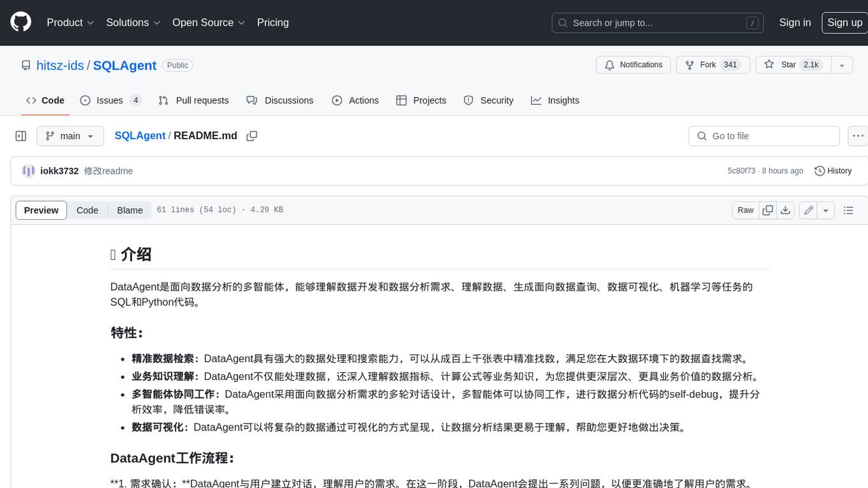Viewport: 868px width, 488px height.
Task: Copy the README.md file path
Action: pyautogui.click(x=252, y=135)
